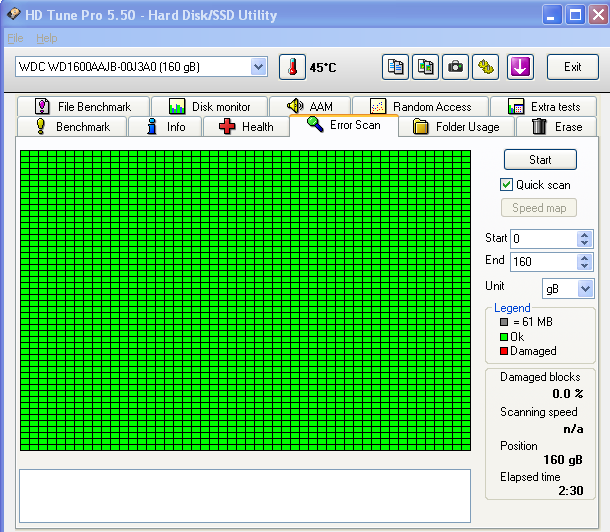Copy text results to clipboard icon
Viewport: 610px width, 532px height.
pos(395,67)
